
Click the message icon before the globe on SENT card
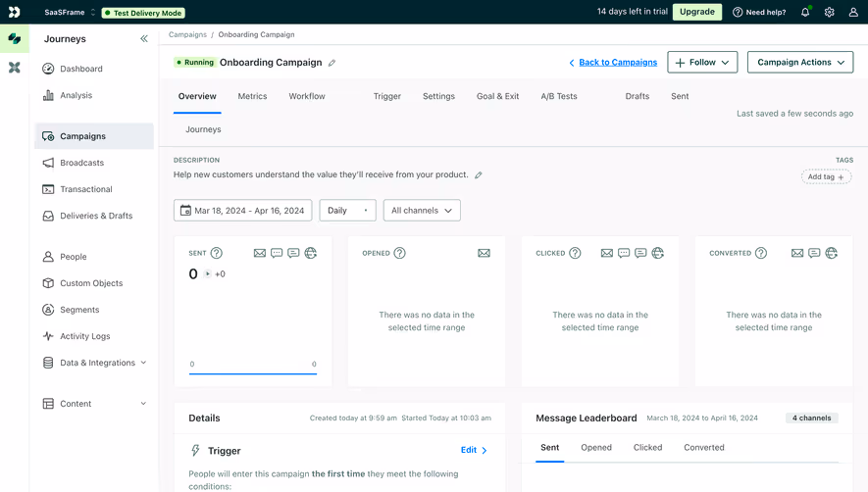point(293,253)
